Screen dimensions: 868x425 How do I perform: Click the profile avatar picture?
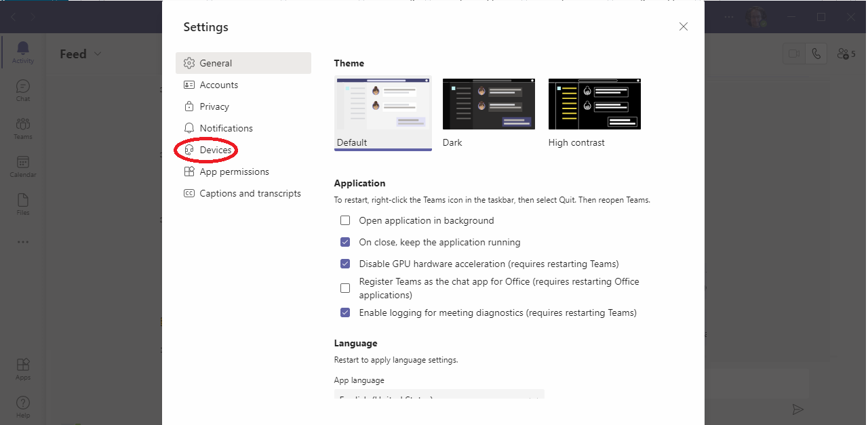point(755,17)
